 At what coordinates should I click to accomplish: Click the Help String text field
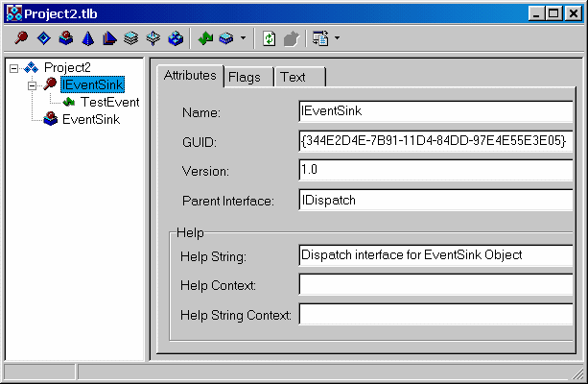point(435,255)
